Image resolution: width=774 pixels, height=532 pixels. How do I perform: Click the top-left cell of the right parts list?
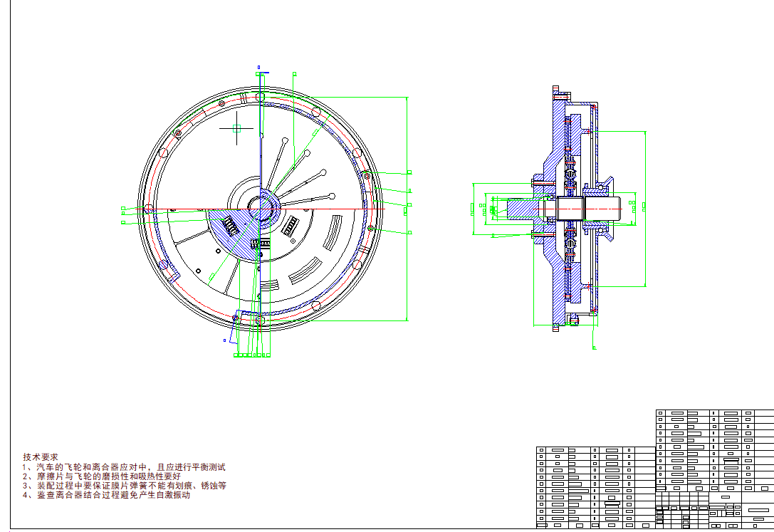(660, 413)
